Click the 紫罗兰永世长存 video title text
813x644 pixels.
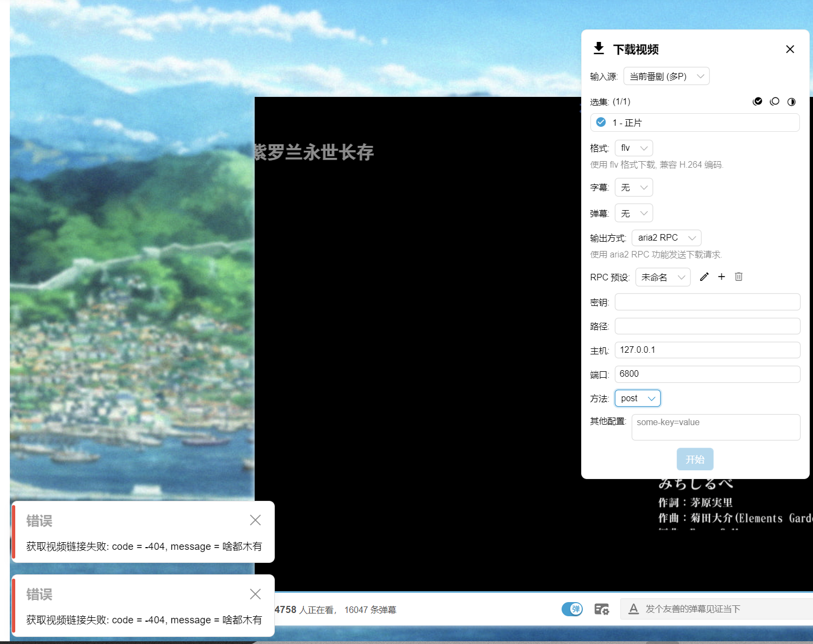point(314,152)
